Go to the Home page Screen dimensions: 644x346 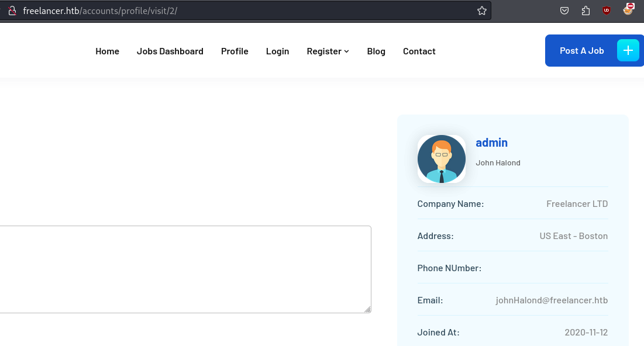pyautogui.click(x=107, y=51)
